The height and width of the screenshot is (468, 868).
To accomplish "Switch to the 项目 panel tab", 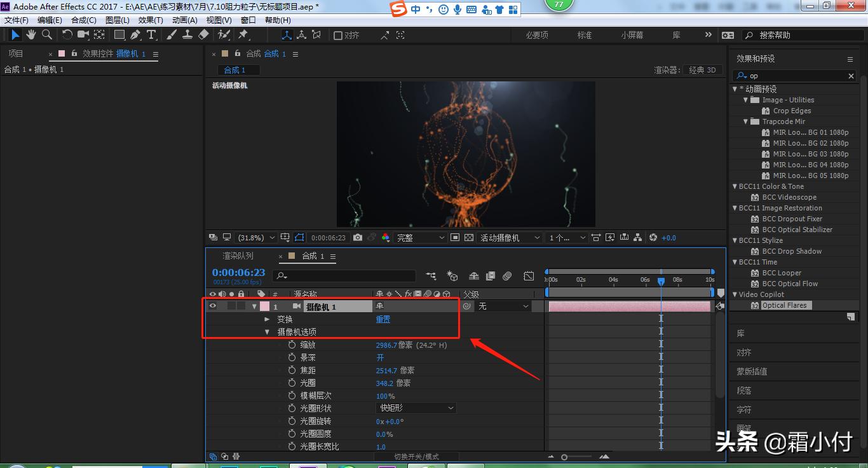I will (16, 54).
